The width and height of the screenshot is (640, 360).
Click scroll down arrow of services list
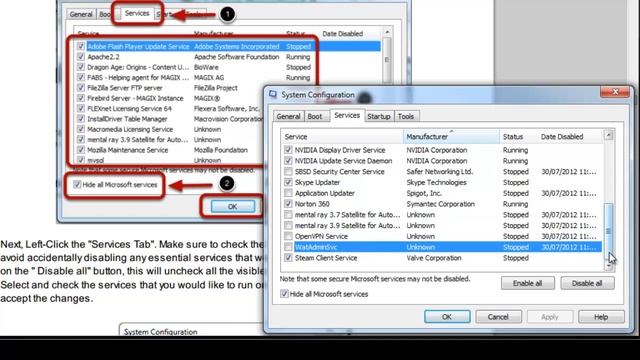[609, 266]
